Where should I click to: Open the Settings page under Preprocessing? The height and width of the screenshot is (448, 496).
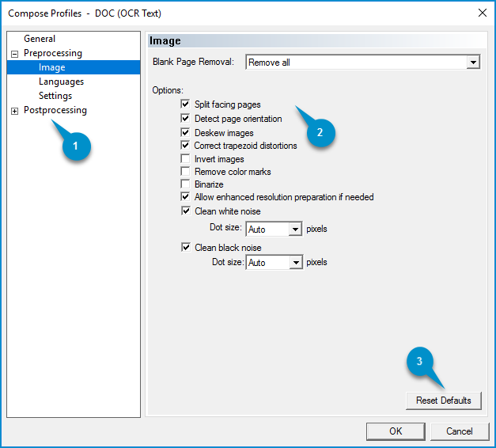pyautogui.click(x=55, y=96)
